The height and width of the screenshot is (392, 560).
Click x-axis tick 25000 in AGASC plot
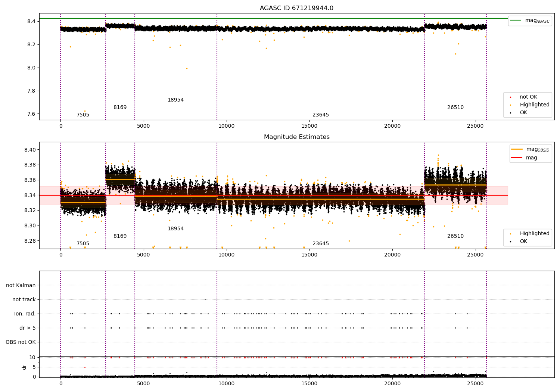tap(475, 126)
